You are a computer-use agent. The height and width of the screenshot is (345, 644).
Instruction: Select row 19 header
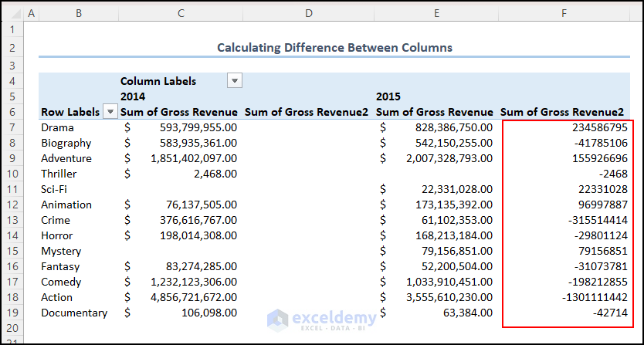[12, 313]
